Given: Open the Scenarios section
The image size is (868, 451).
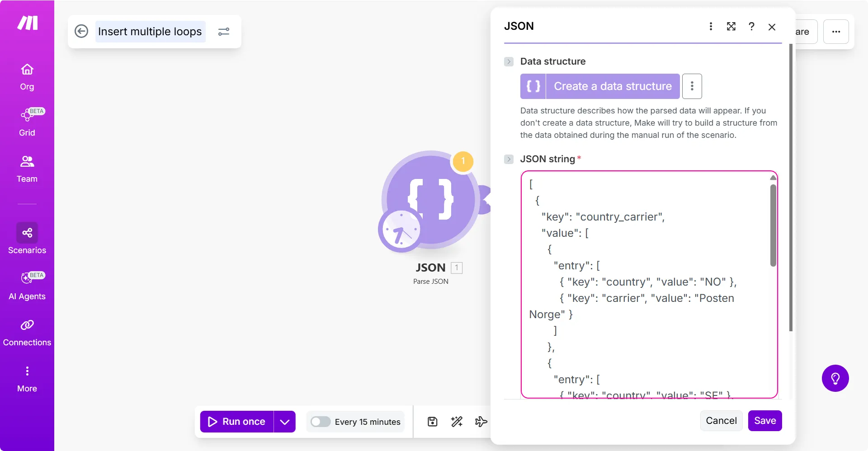Looking at the screenshot, I should (x=27, y=239).
